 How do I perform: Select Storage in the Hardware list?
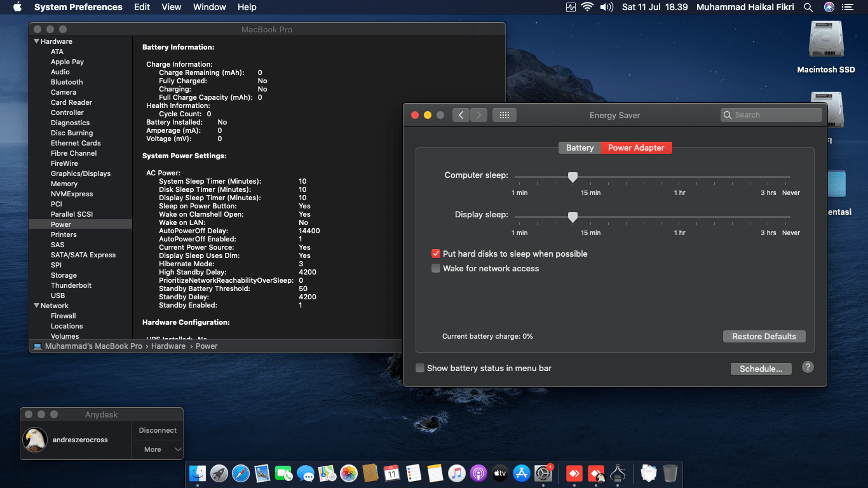coord(64,275)
